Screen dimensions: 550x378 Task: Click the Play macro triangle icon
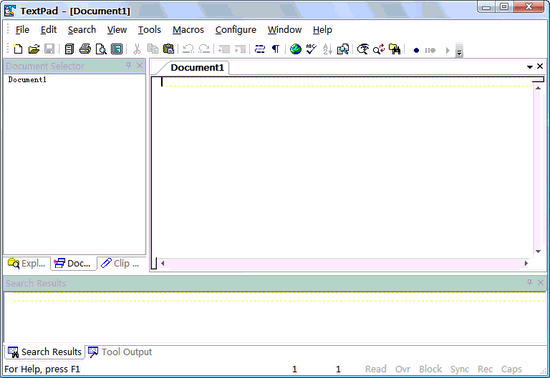448,50
